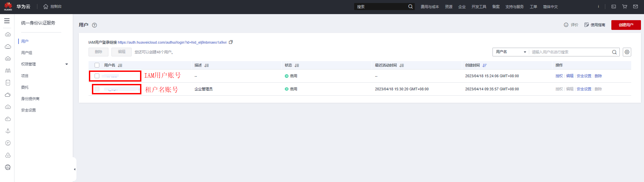Click 安全设置 for the 企业管理员 row
This screenshot has width=644, height=182.
click(584, 89)
